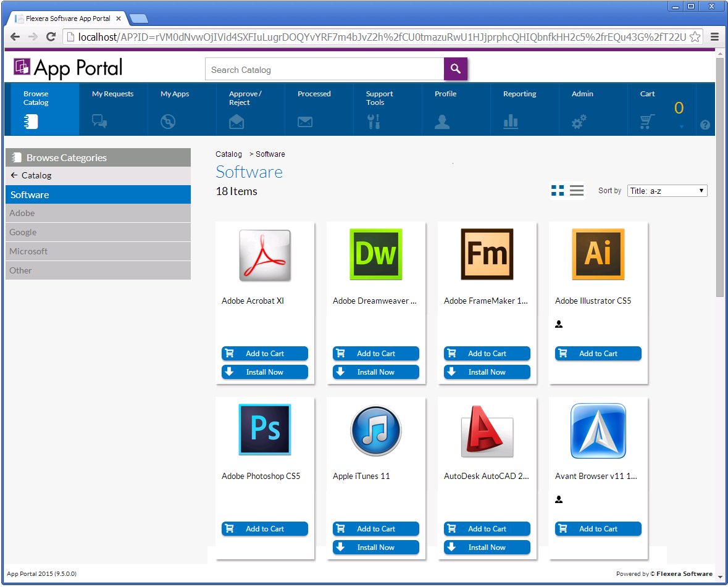This screenshot has height=587, width=728.
Task: Switch to grid view
Action: pyautogui.click(x=558, y=190)
